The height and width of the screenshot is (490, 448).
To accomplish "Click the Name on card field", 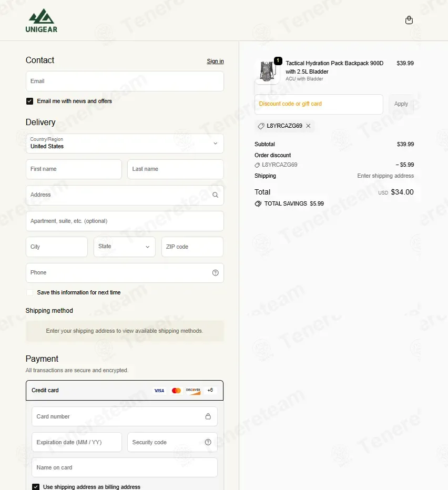I will (x=125, y=467).
